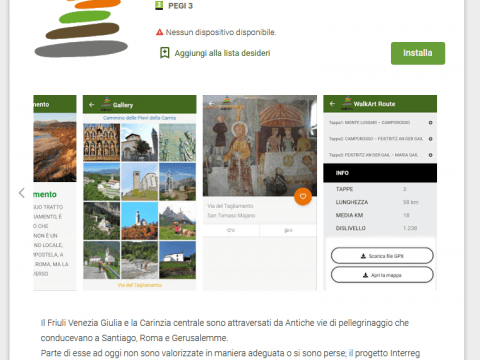Click the green Installa button
Screen dimensions: 480x360
(418, 53)
